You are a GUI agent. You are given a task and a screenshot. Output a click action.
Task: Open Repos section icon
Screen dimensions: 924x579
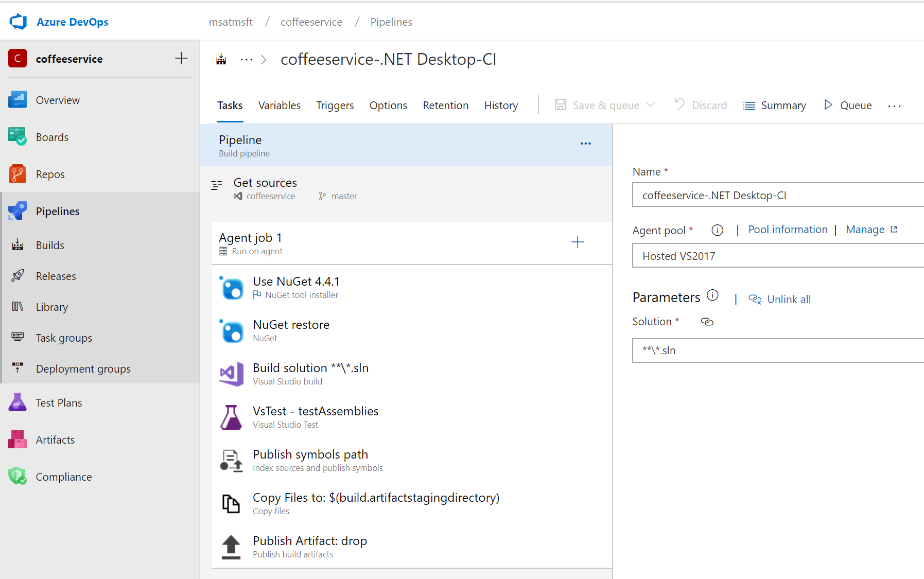click(18, 174)
